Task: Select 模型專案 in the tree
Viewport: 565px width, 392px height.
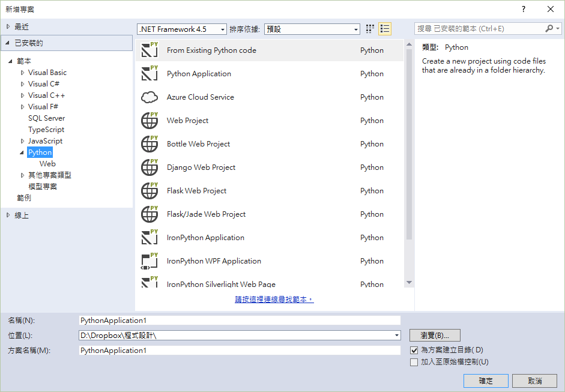Action: click(43, 187)
